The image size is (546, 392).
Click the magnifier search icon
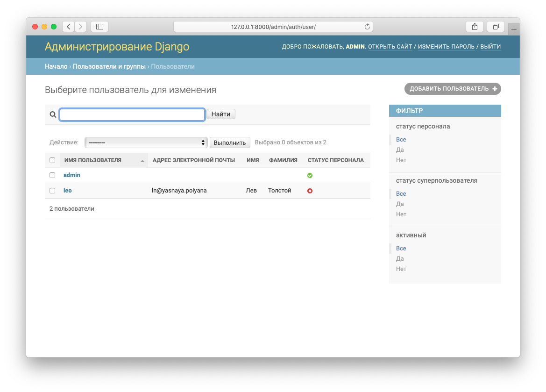[x=53, y=114]
